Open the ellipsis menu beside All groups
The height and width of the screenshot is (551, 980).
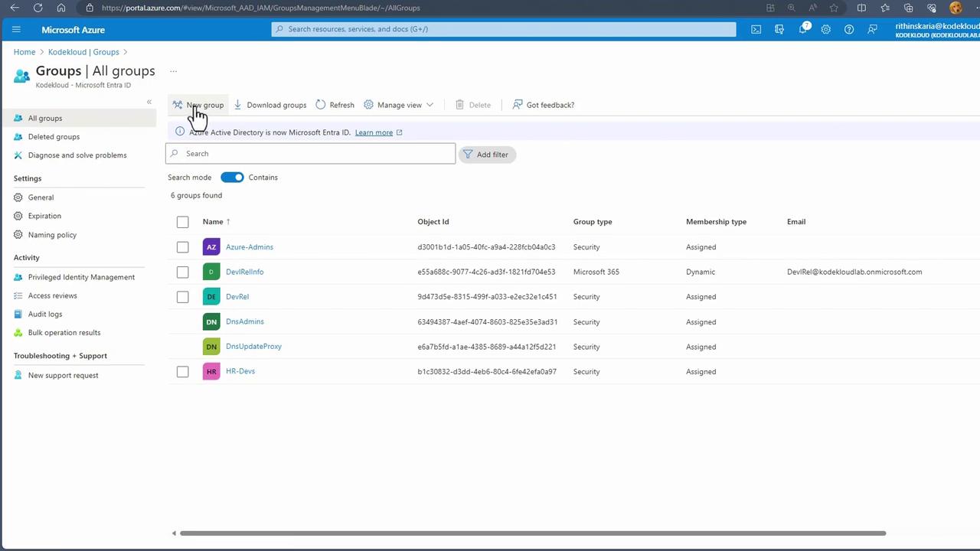click(x=173, y=71)
